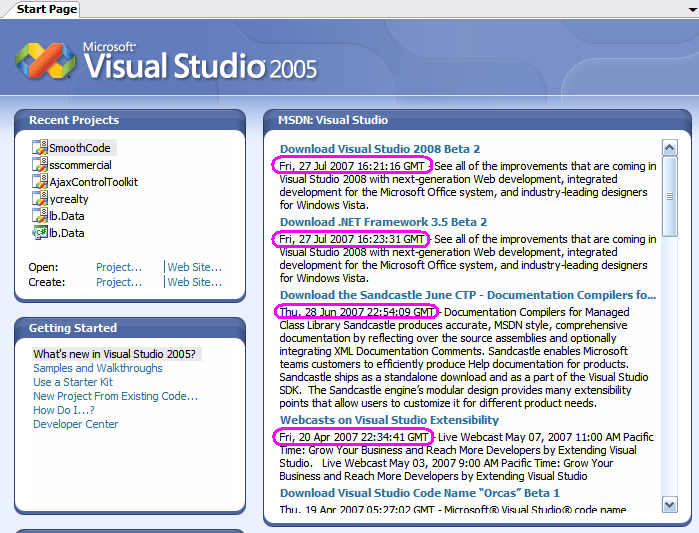699x533 pixels.
Task: Open the How Do I...? link
Action: pyautogui.click(x=64, y=410)
